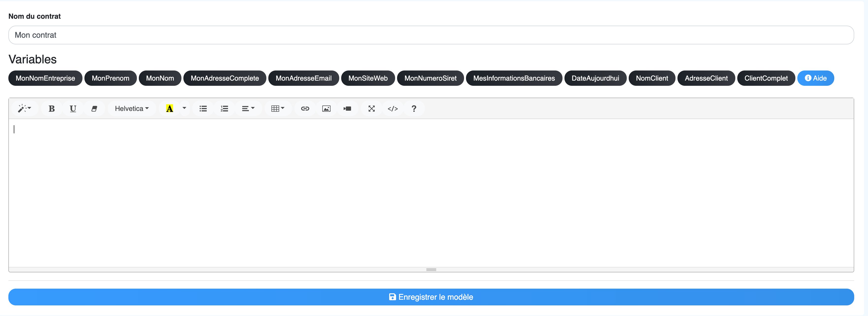Screen dimensions: 868x316
Task: Insert an unordered bullet list
Action: pyautogui.click(x=203, y=109)
